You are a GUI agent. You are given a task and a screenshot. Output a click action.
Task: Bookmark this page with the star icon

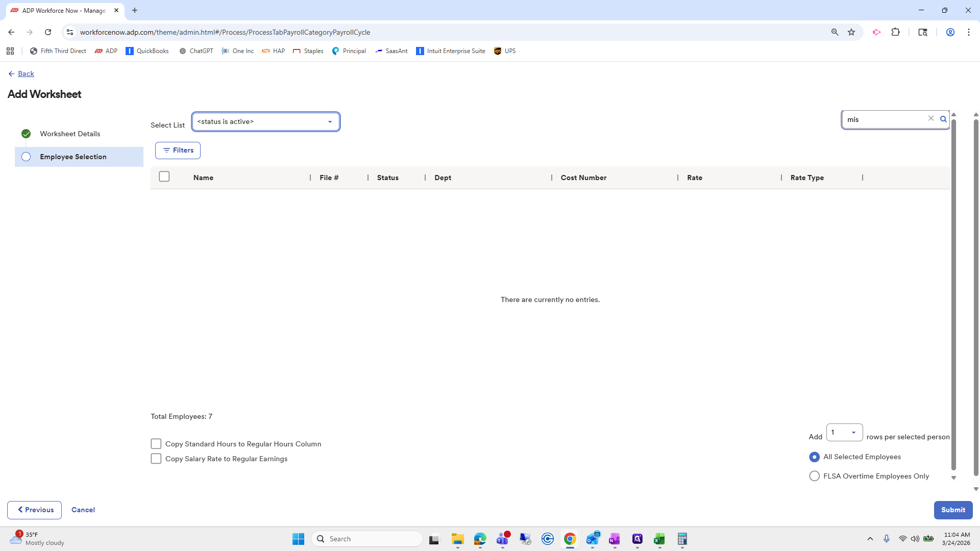[x=851, y=32]
